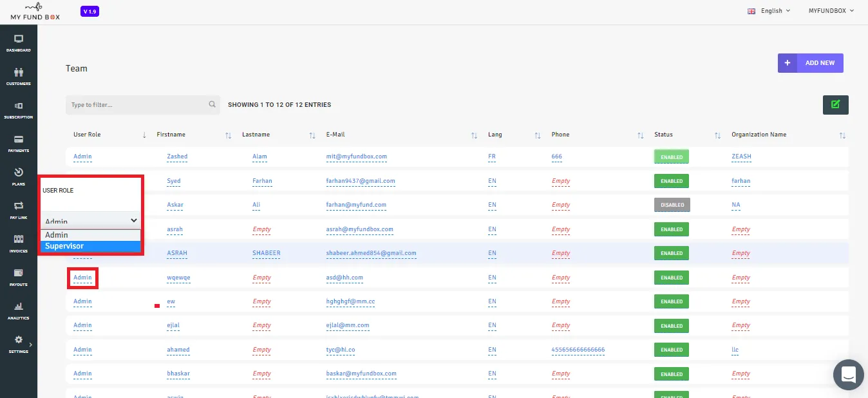Open the English language dropdown
This screenshot has width=868, height=398.
pyautogui.click(x=768, y=11)
